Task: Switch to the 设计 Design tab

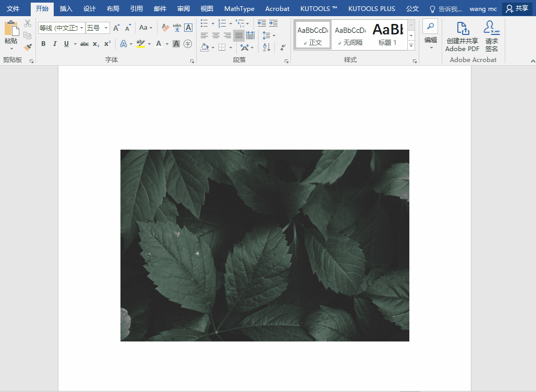Action: click(x=90, y=8)
